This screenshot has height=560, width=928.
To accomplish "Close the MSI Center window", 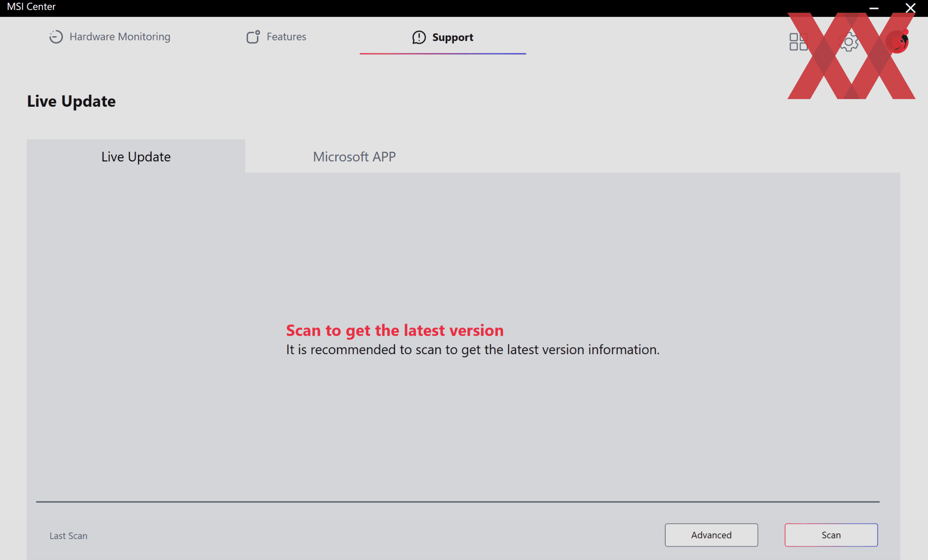I will tap(911, 8).
